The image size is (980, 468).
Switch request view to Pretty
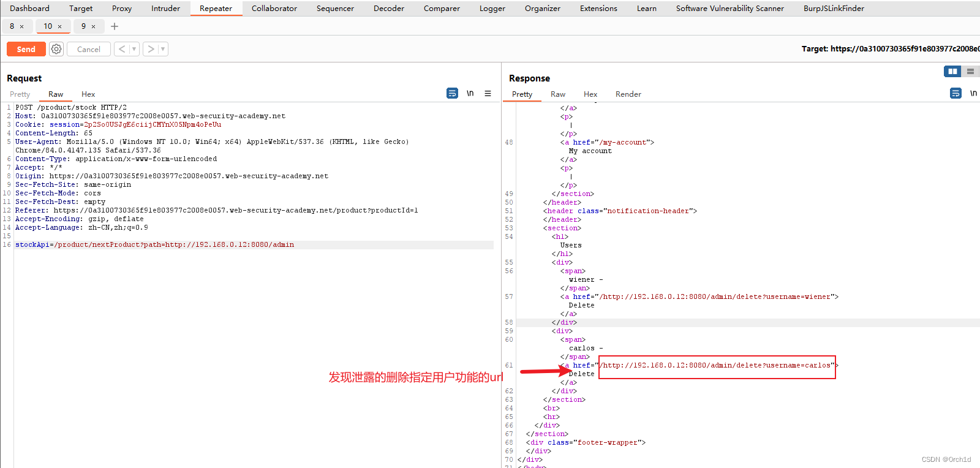[x=20, y=94]
